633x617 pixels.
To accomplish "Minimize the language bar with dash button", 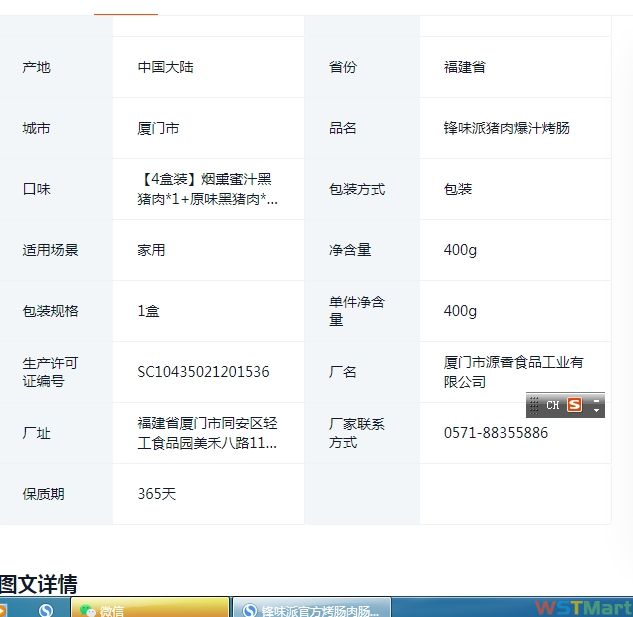I will pos(596,400).
